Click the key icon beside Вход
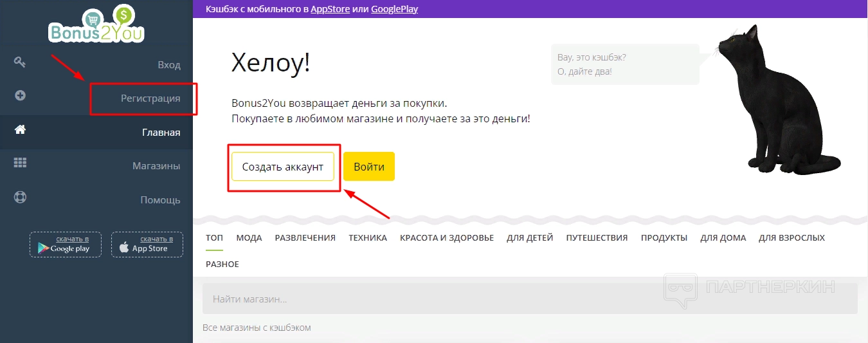Viewport: 868px width, 343px height. (20, 62)
